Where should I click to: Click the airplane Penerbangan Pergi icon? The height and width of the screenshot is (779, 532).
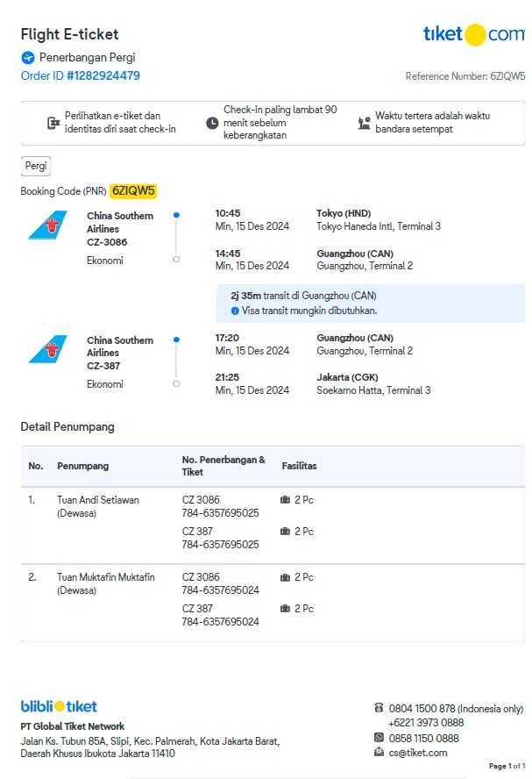[28, 58]
